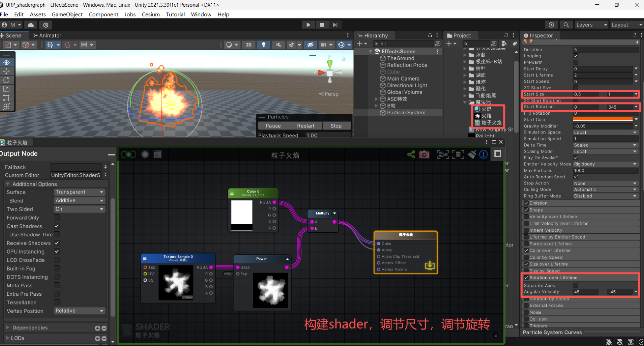This screenshot has width=644, height=346.
Task: Expand the ASE特效 hierarchy item
Action: coord(376,99)
